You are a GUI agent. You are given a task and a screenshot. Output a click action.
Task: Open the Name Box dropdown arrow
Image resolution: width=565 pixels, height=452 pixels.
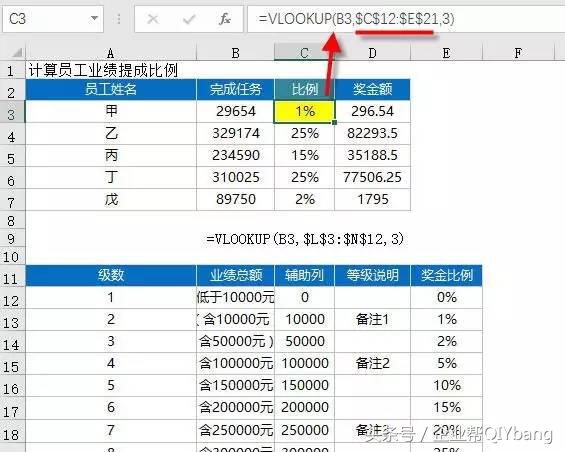coord(94,18)
